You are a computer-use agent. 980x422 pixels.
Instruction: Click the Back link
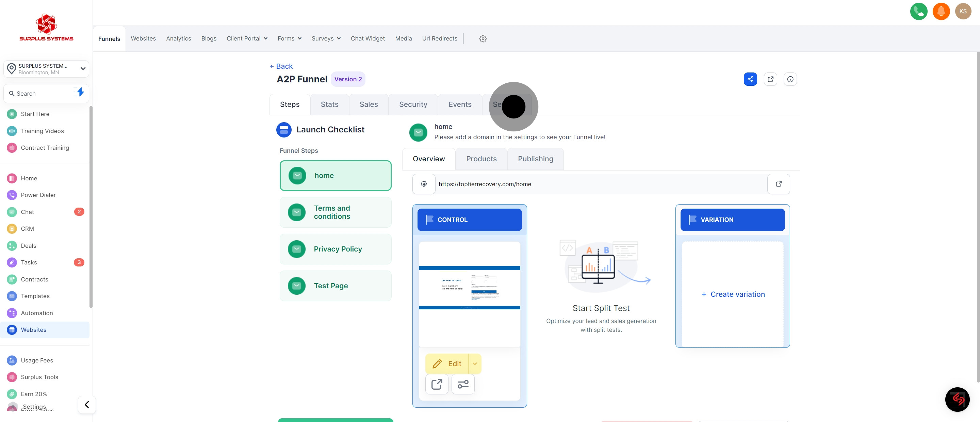(281, 66)
